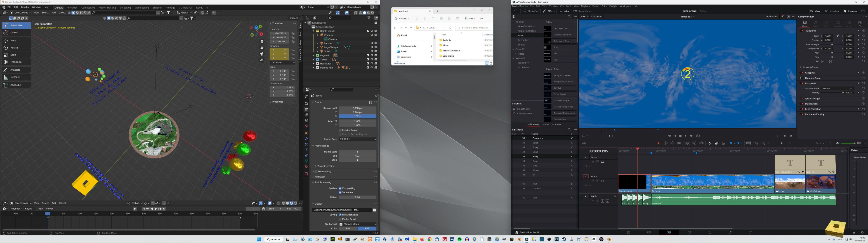Toggle the Cache Result checkbox
Screen dimensions: 868x243
coord(340,219)
